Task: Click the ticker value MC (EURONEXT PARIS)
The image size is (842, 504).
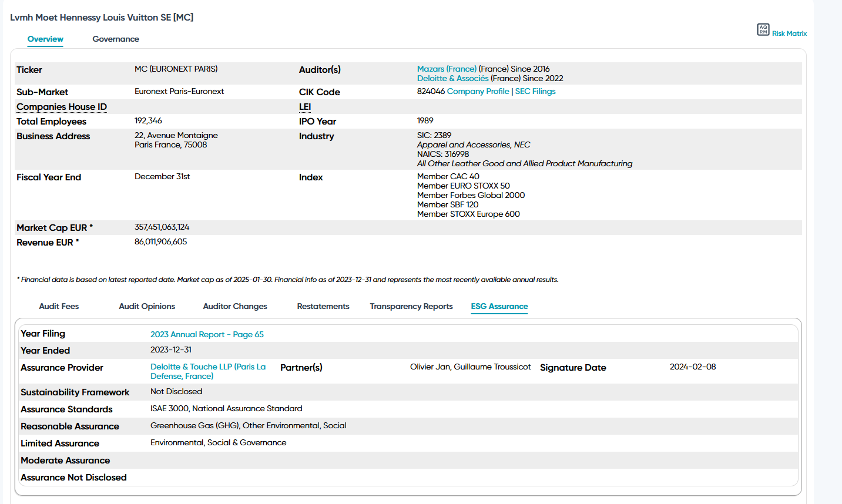Action: (176, 69)
